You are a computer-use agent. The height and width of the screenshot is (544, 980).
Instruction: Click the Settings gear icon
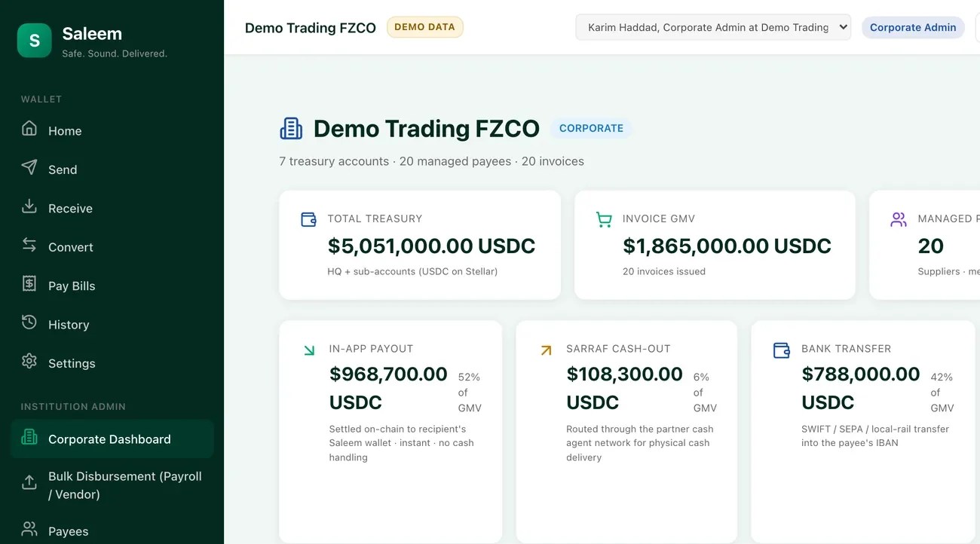[29, 361]
